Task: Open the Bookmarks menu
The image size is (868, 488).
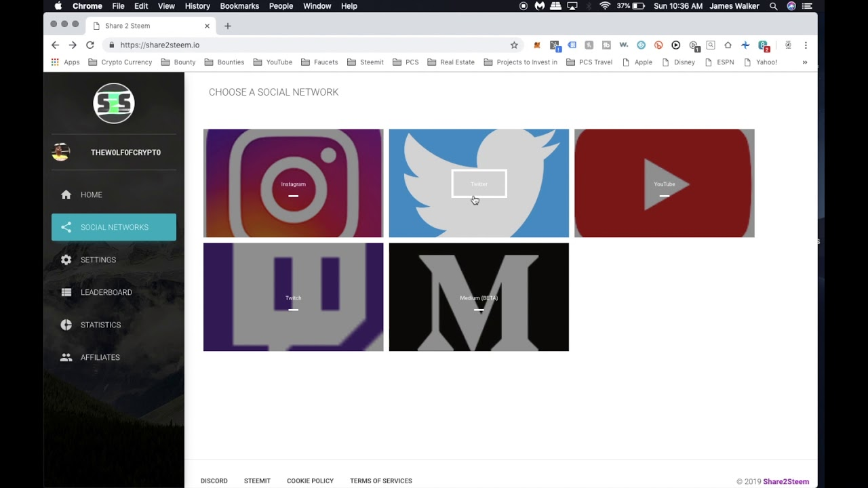Action: pos(239,6)
